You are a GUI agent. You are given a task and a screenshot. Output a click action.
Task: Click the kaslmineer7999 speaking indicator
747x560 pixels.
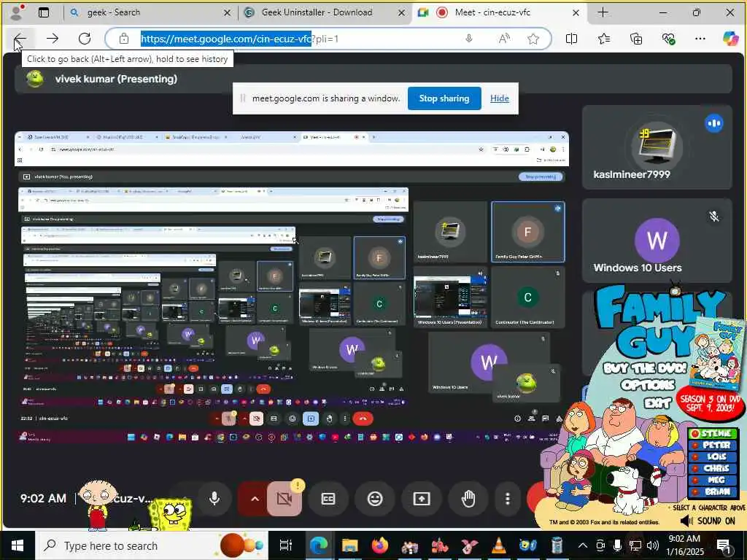[713, 123]
